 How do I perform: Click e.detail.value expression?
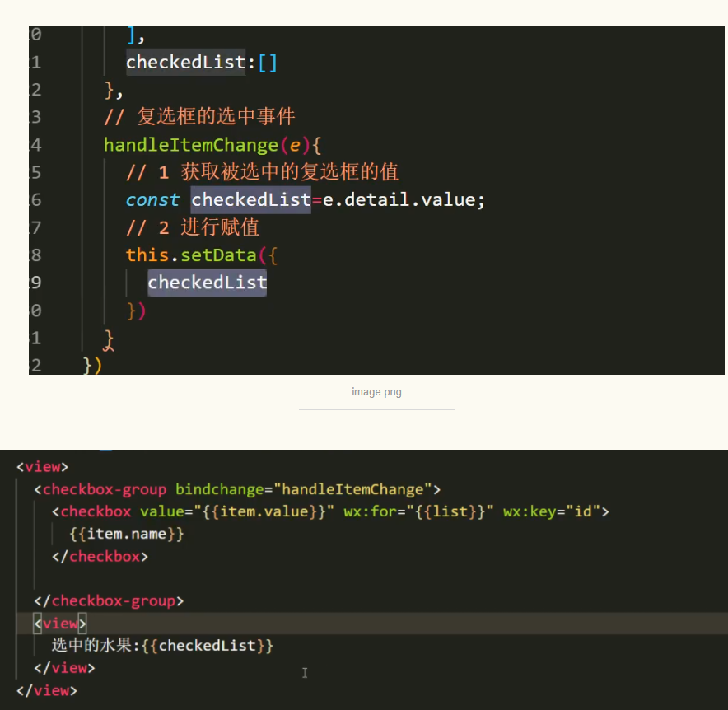pos(399,200)
